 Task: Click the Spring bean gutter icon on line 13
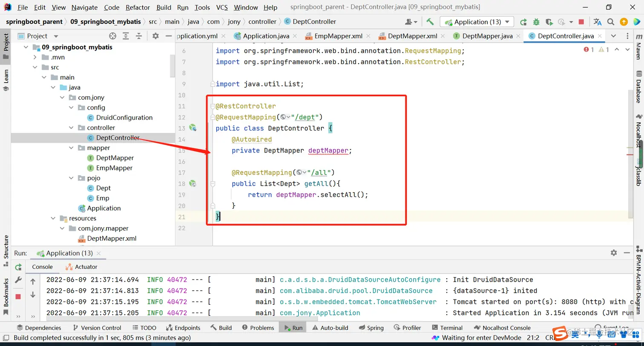point(193,128)
